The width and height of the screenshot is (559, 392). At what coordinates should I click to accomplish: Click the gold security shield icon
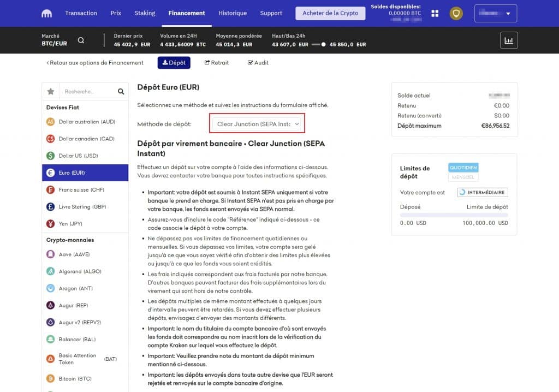pos(457,13)
